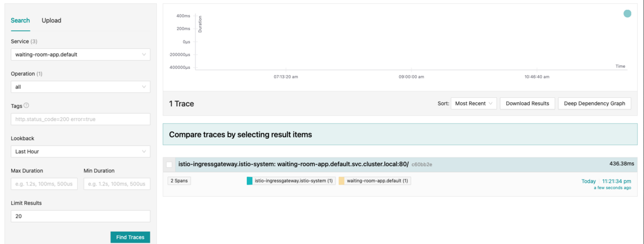Tick the checkbox on the trace result
This screenshot has width=644, height=244.
[170, 164]
